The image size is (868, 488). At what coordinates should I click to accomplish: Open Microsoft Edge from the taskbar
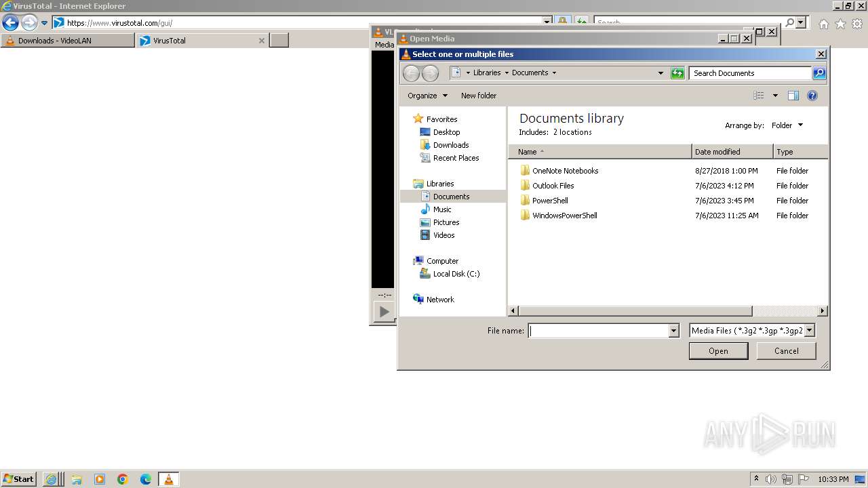[x=146, y=479]
